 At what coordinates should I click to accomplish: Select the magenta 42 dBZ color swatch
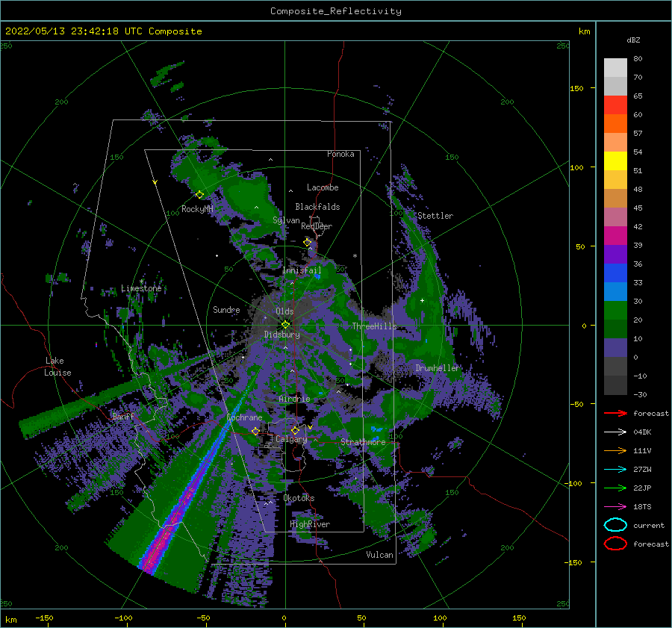point(615,236)
